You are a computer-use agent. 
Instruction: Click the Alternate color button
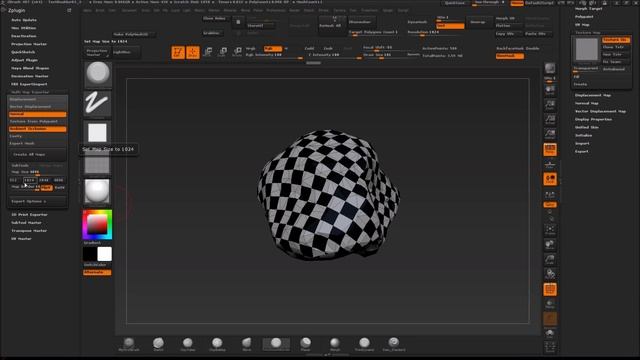pos(97,272)
